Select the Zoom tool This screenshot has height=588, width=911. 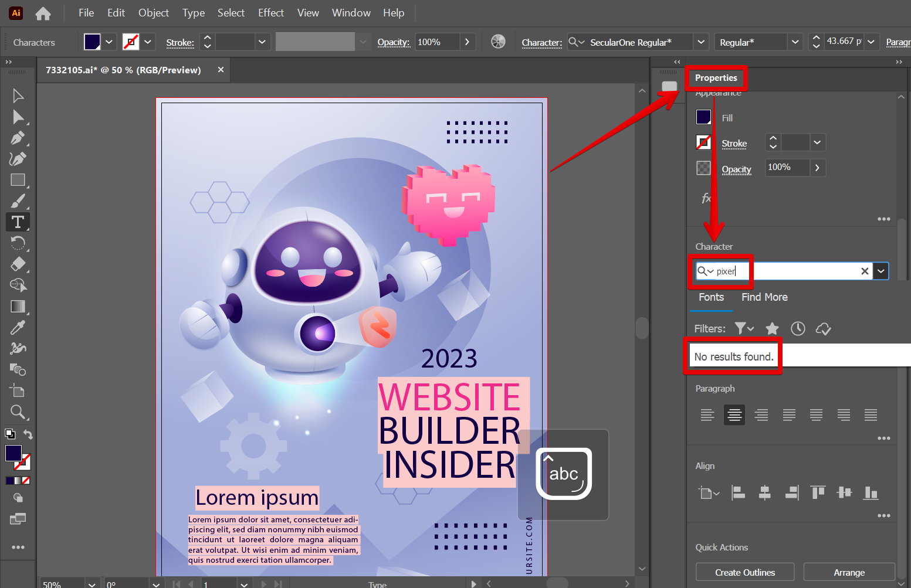tap(18, 412)
